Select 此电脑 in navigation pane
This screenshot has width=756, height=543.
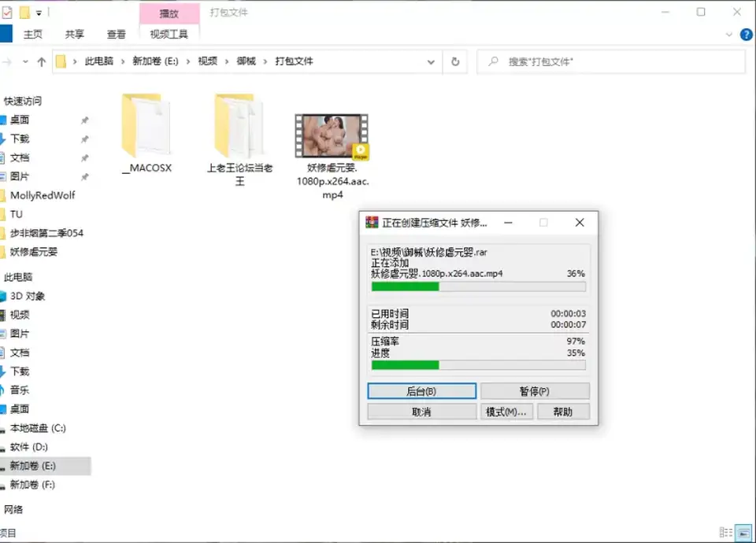[18, 277]
